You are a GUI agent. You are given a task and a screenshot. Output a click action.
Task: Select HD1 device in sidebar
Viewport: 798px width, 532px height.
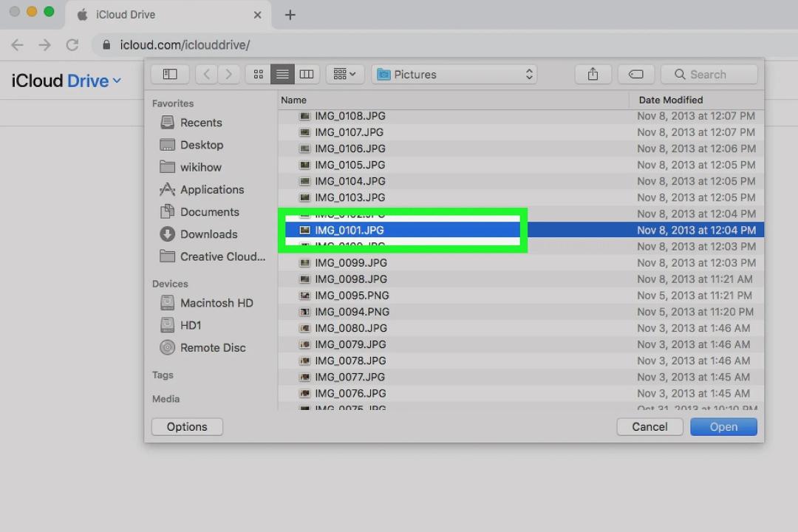coord(181,325)
